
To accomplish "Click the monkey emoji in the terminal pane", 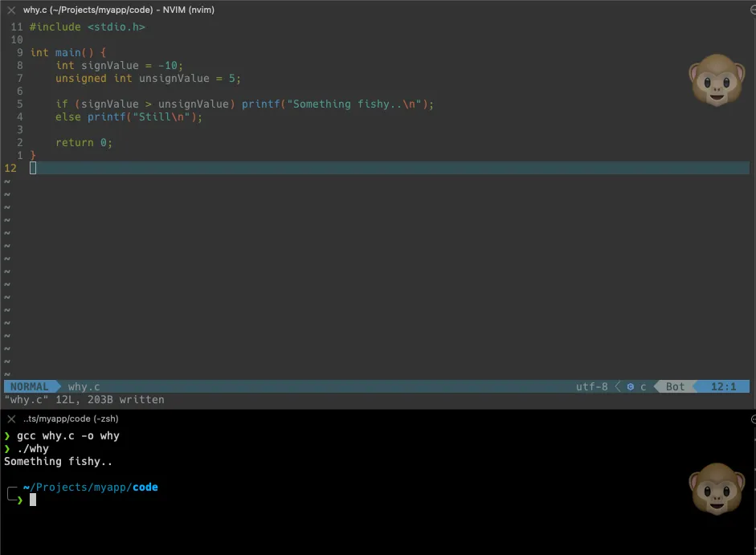I will 712,488.
